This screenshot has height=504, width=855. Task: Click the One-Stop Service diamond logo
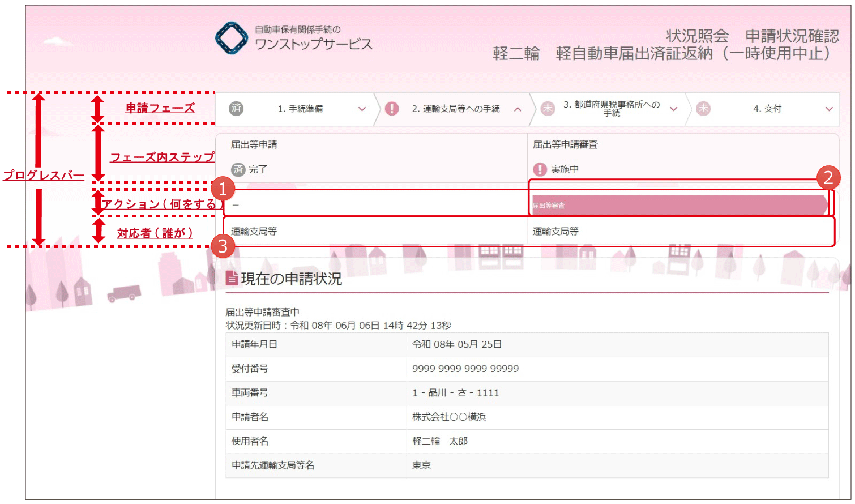tap(232, 38)
